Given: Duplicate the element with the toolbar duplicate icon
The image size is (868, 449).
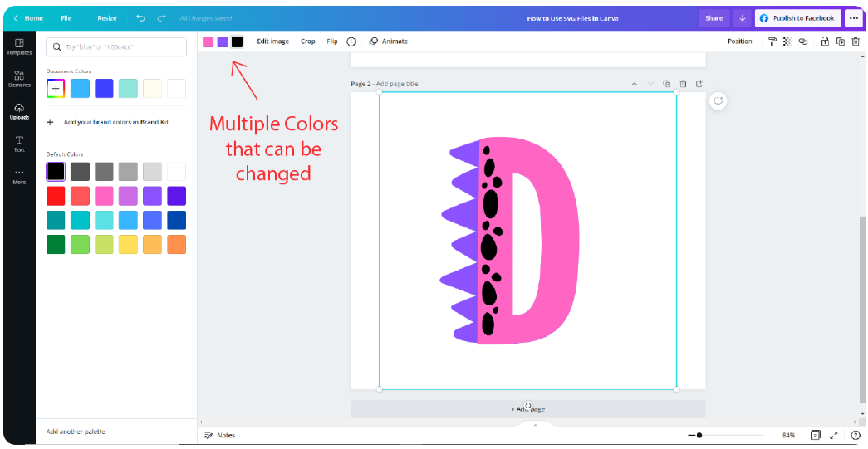Looking at the screenshot, I should [840, 41].
